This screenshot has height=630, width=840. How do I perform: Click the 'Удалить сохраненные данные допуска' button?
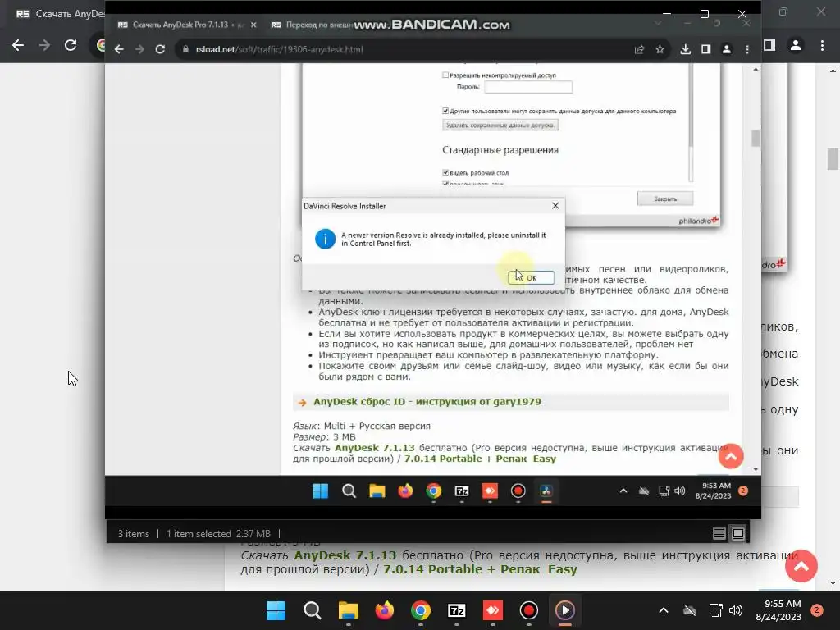click(x=500, y=125)
